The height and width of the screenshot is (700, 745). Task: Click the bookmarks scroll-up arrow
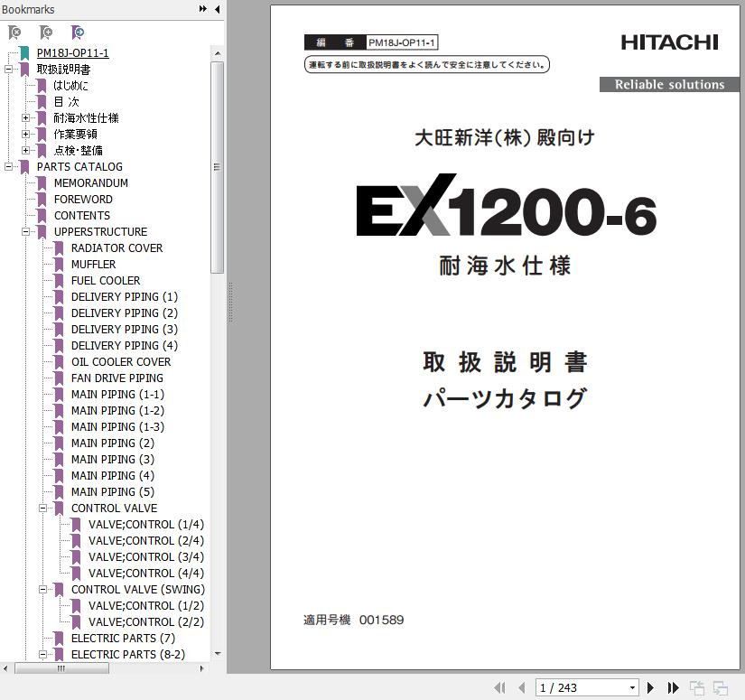[x=217, y=53]
